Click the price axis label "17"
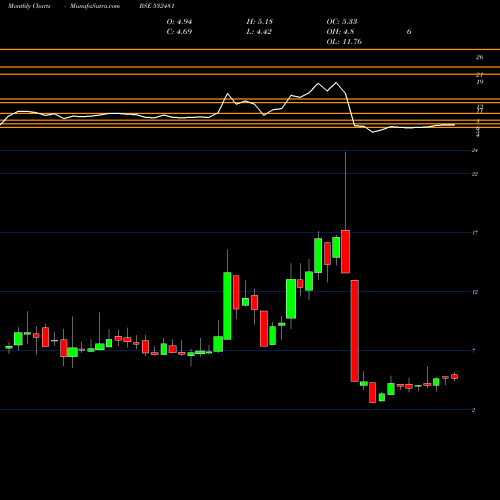Screen dimensions: 500x500 click(475, 233)
